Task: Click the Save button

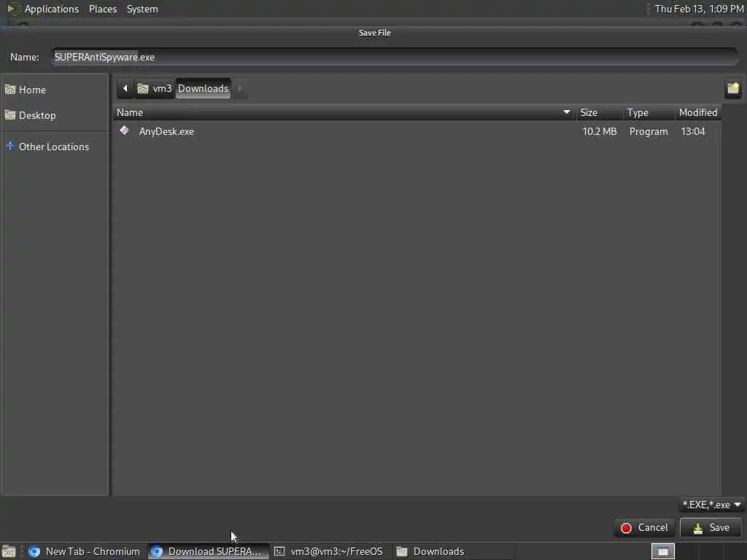Action: pyautogui.click(x=711, y=528)
